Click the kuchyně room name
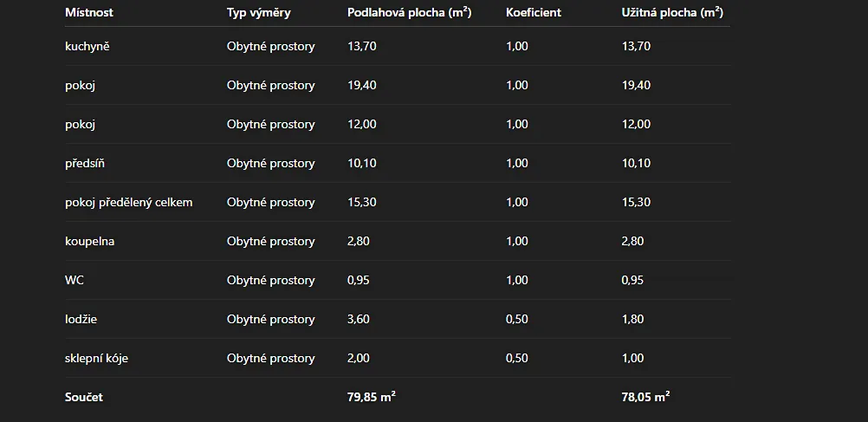868x422 pixels. (x=87, y=47)
